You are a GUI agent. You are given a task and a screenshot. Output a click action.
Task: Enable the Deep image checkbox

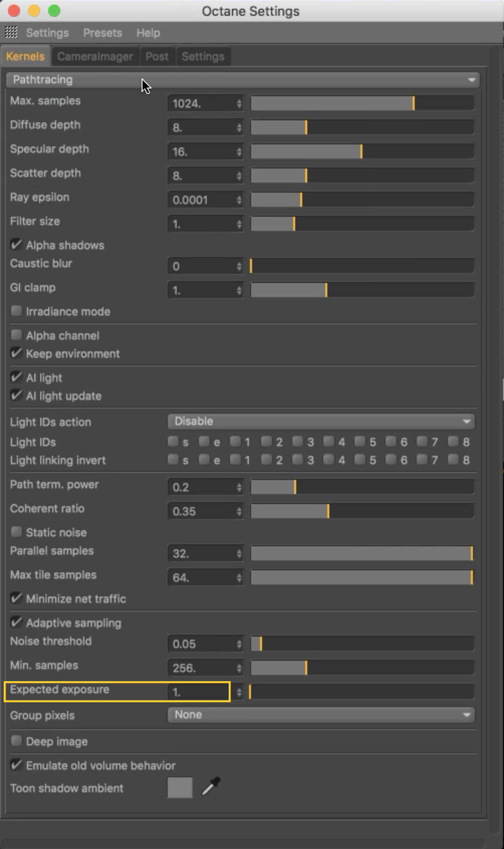(x=16, y=740)
